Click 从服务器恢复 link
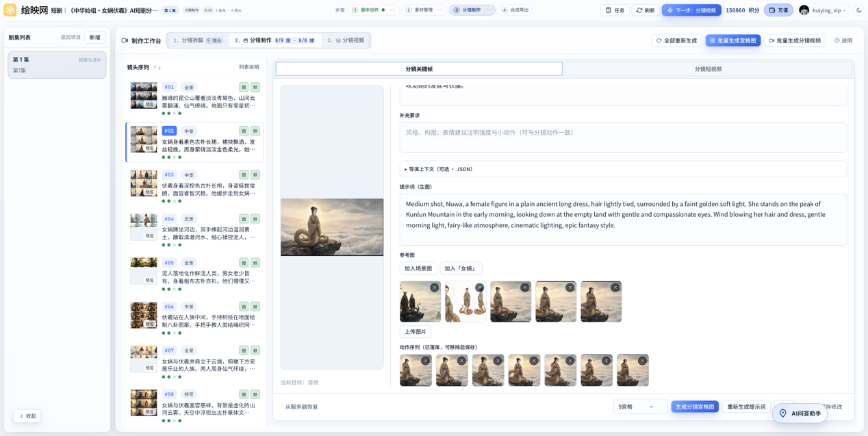This screenshot has height=436, width=868. 301,407
